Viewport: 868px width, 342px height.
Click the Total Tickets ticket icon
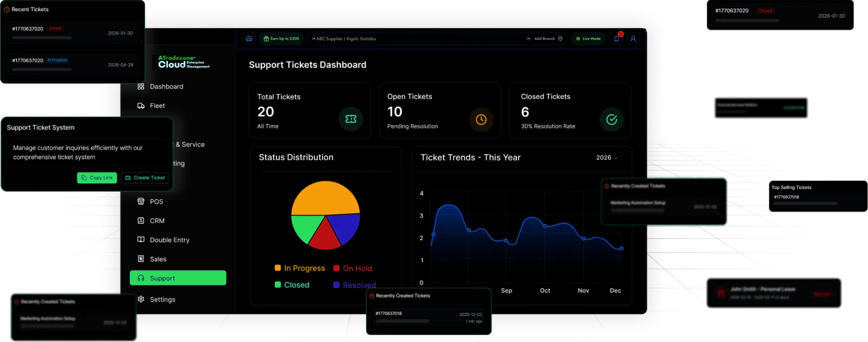tap(351, 119)
